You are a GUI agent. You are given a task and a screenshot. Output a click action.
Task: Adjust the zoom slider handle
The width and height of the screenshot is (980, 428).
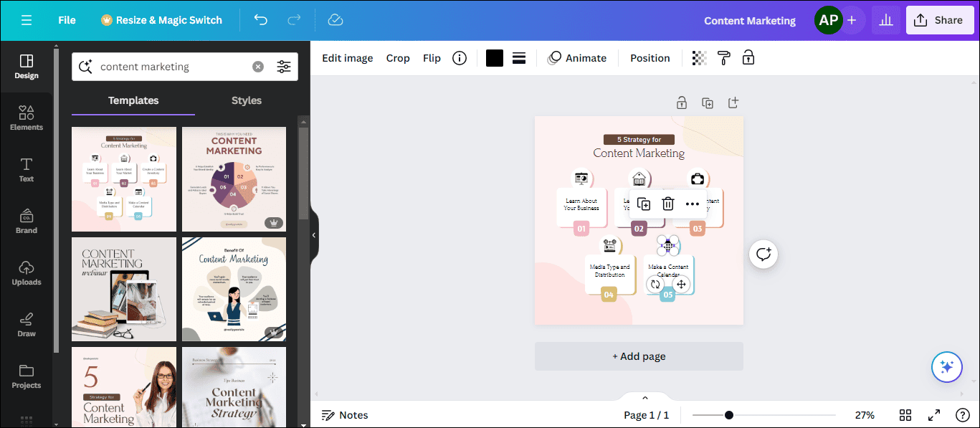(729, 415)
